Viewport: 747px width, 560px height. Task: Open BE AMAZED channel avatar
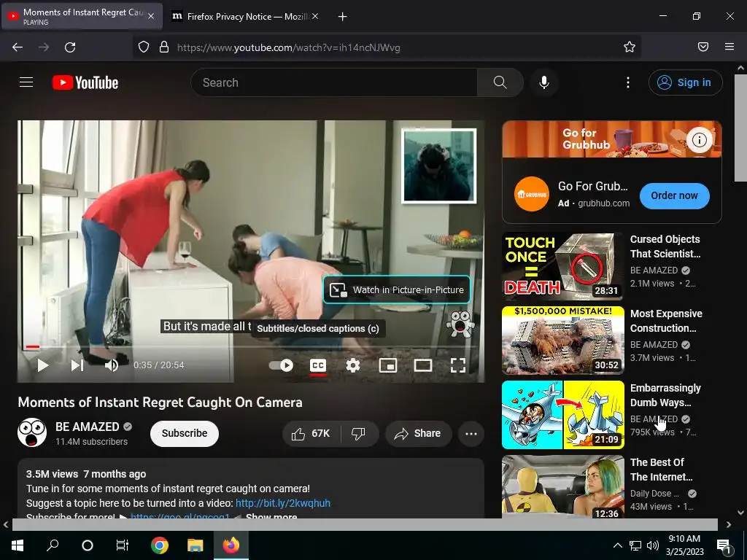[32, 433]
